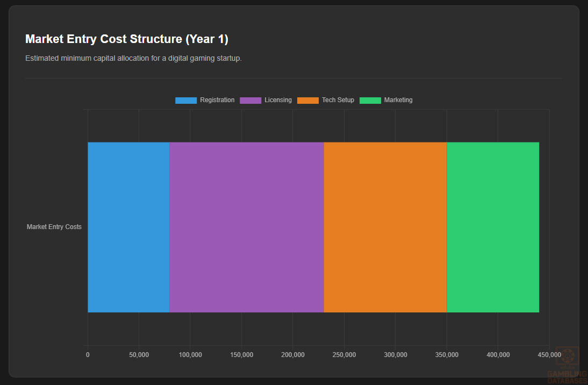The height and width of the screenshot is (385, 588).
Task: Click the orange Tech Setup legend swatch
Action: pos(308,101)
